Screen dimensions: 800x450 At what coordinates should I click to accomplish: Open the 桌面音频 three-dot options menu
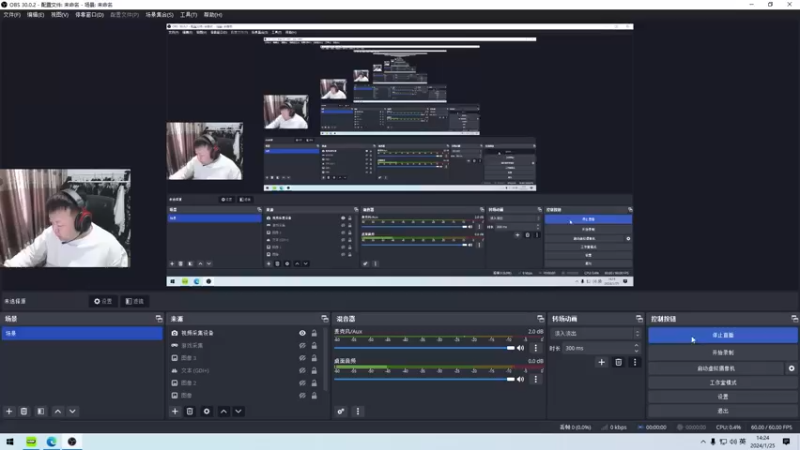[x=535, y=379]
